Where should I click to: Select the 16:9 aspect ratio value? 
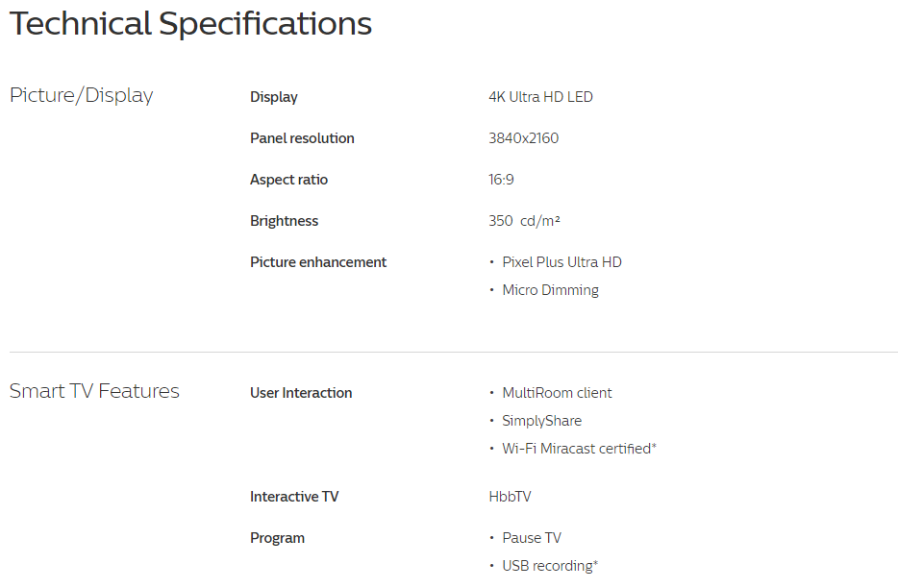click(x=501, y=180)
